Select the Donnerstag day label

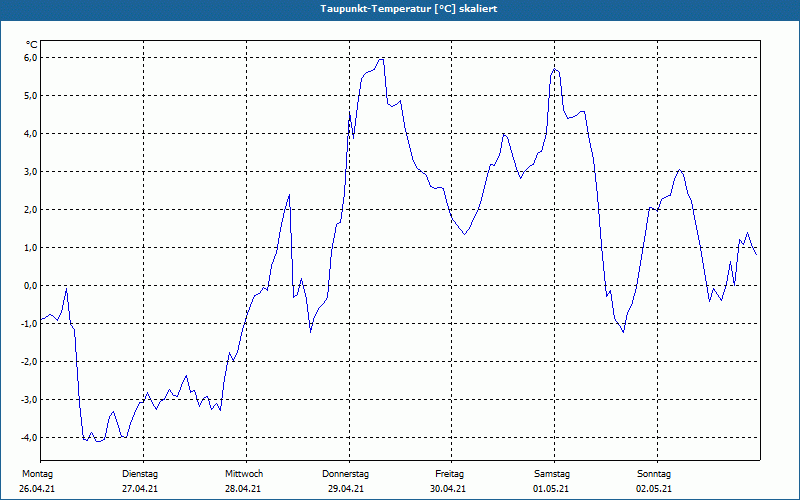coord(345,474)
